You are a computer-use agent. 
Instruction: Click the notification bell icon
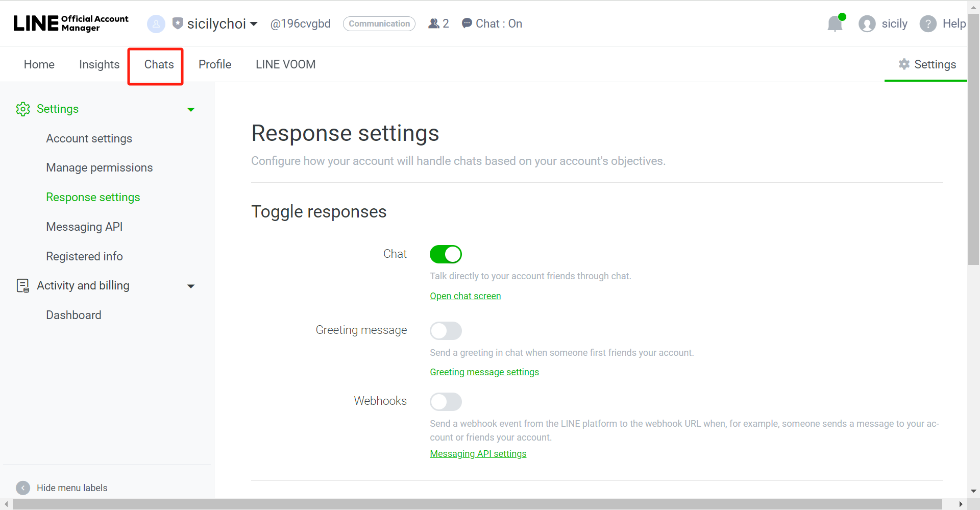tap(835, 24)
